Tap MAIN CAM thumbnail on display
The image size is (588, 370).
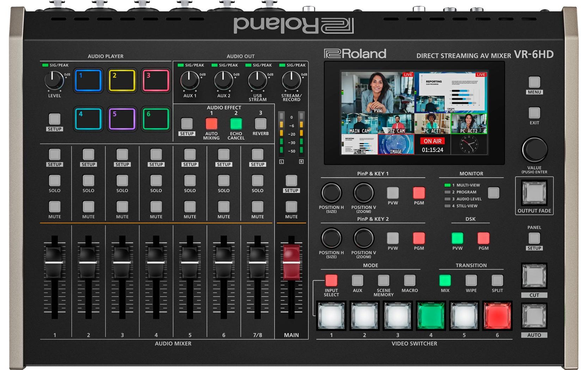click(359, 124)
